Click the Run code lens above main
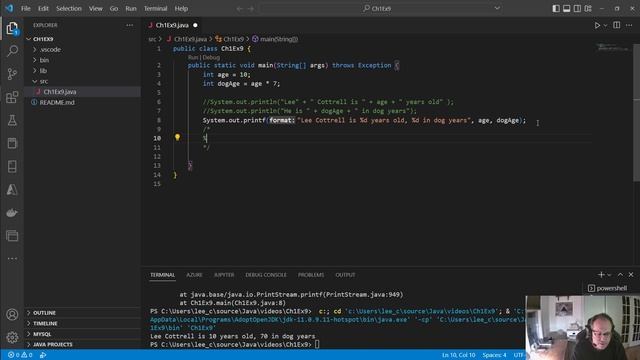 pos(193,58)
